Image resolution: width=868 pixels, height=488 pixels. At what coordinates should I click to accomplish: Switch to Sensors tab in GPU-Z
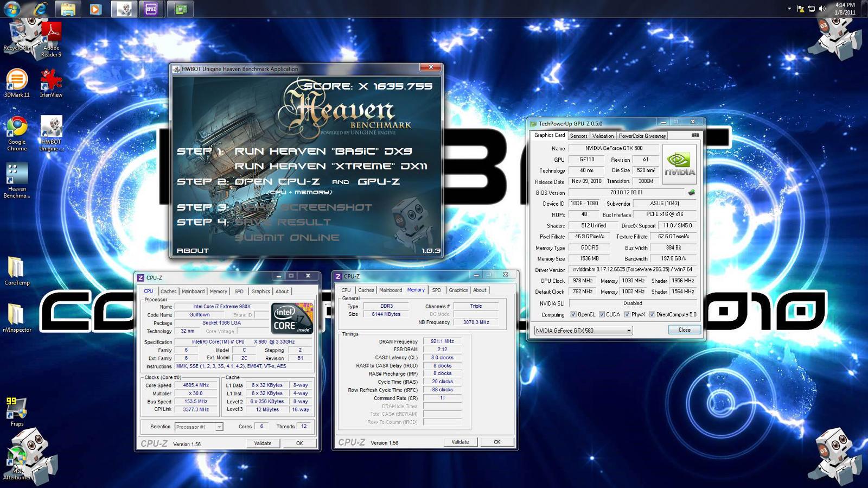tap(578, 136)
